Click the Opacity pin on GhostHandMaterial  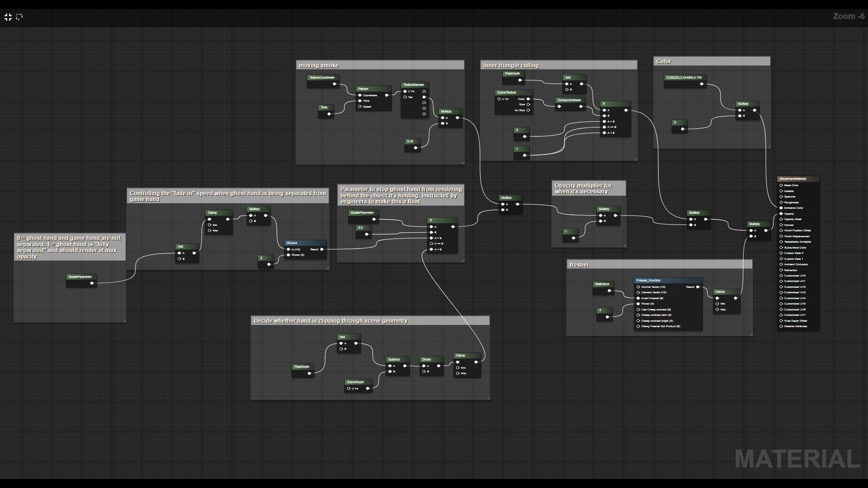pyautogui.click(x=781, y=214)
